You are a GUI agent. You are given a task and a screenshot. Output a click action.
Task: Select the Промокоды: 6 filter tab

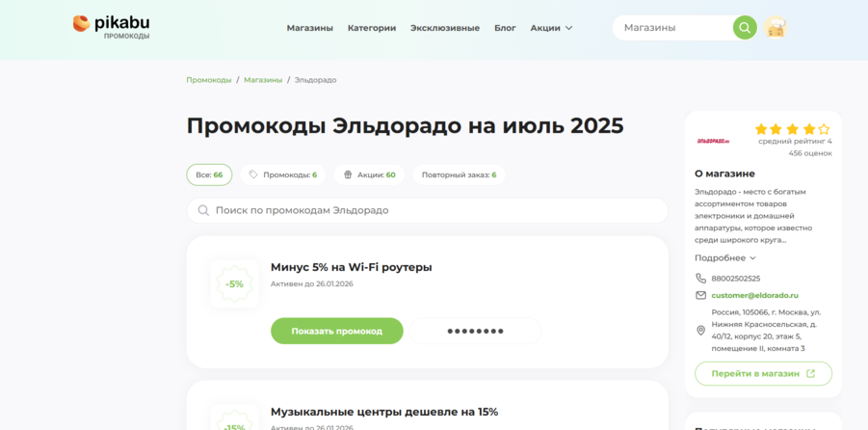tap(283, 175)
